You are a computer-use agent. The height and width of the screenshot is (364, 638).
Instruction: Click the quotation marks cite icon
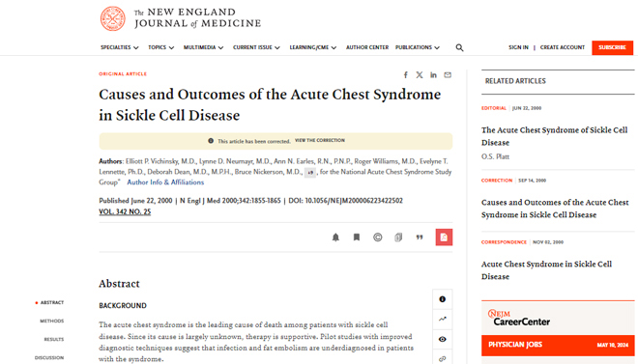420,238
